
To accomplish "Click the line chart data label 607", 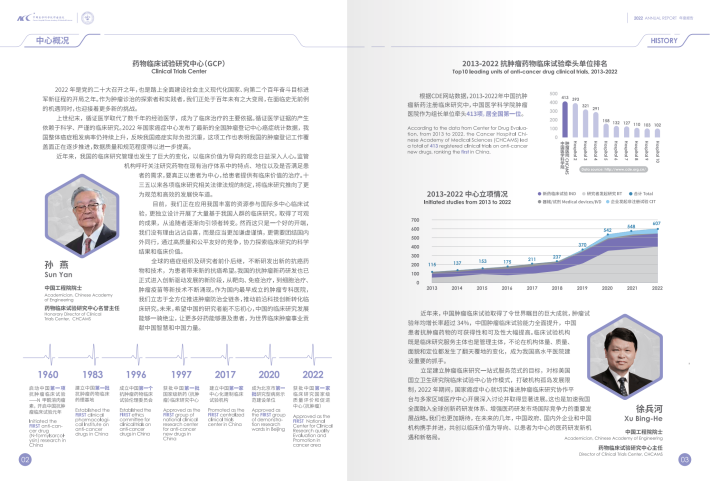I will pos(657,223).
